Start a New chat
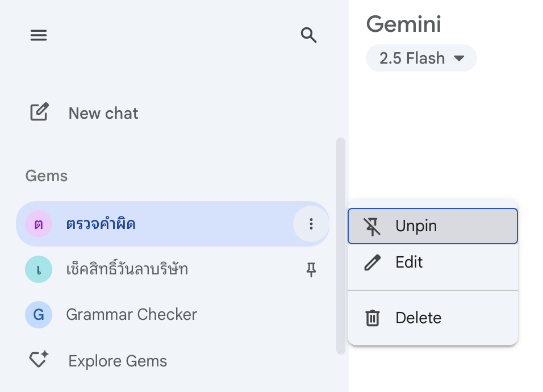Viewport: 543px width, 392px height. point(103,113)
